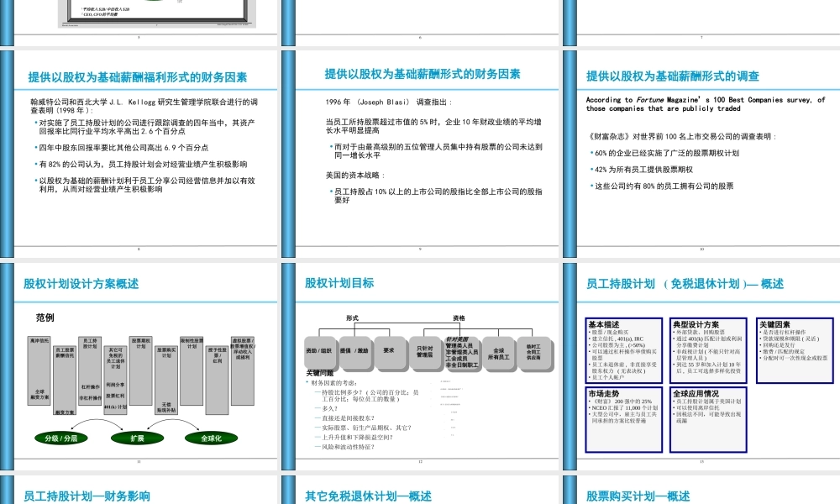Image resolution: width=840 pixels, height=504 pixels.
Task: Click bullet 这些公司约有 80% 的员工拥有公司的股票
Action: coord(662,186)
